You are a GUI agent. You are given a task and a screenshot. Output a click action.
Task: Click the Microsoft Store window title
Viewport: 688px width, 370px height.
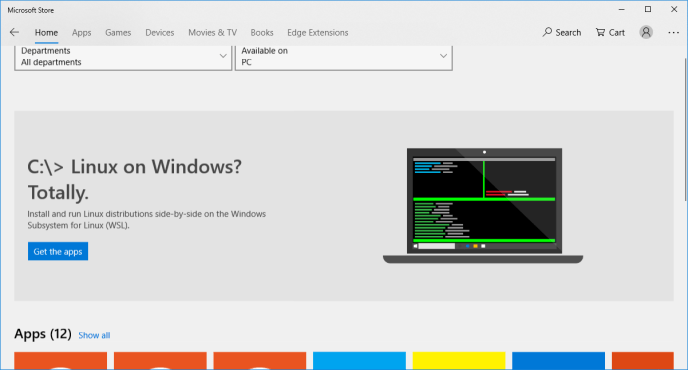pos(31,10)
